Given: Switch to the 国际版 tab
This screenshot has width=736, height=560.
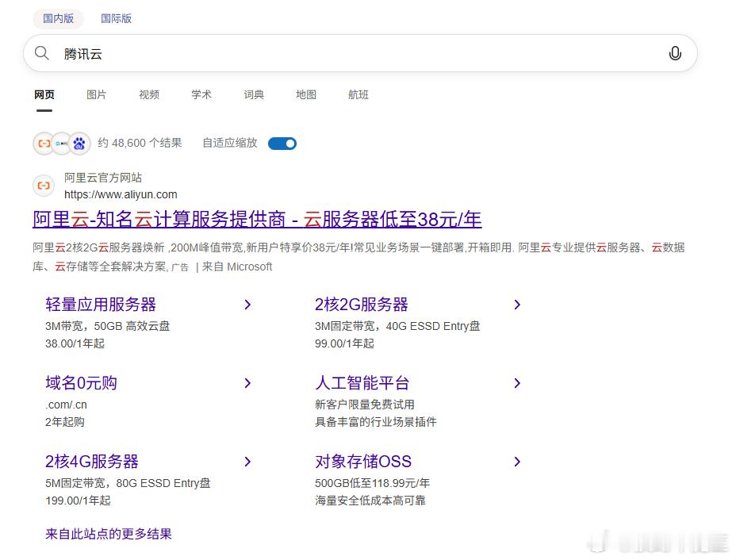Looking at the screenshot, I should pyautogui.click(x=116, y=19).
